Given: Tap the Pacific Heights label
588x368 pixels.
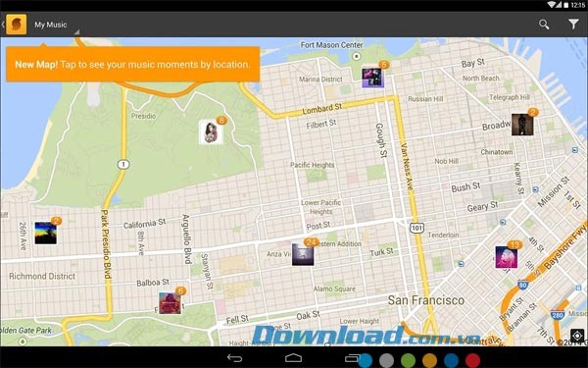Looking at the screenshot, I should (x=312, y=165).
